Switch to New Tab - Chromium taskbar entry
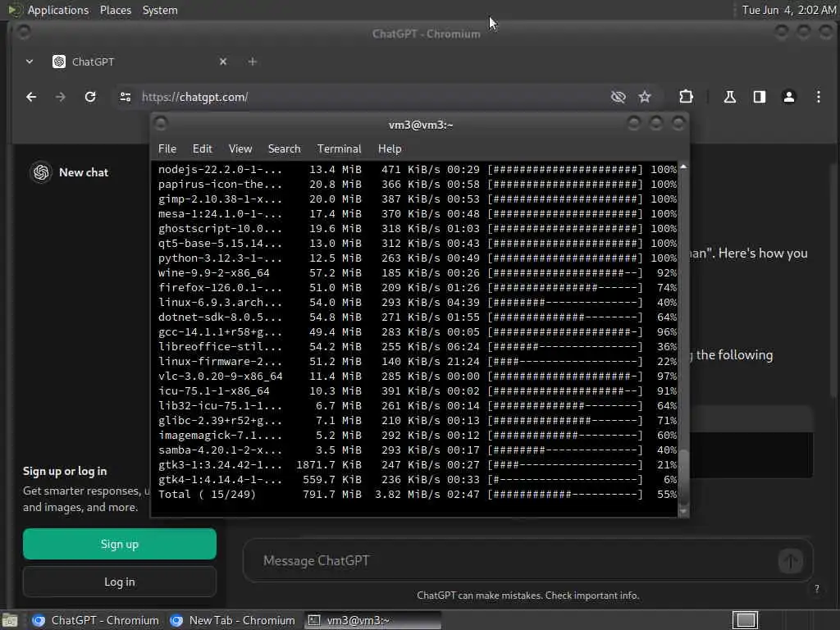The height and width of the screenshot is (630, 840). coord(232,620)
